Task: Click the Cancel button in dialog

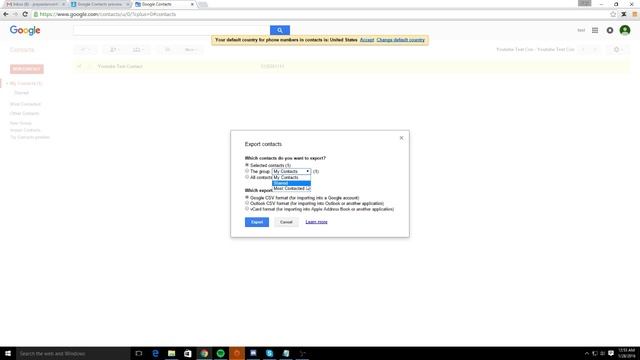Action: click(286, 222)
